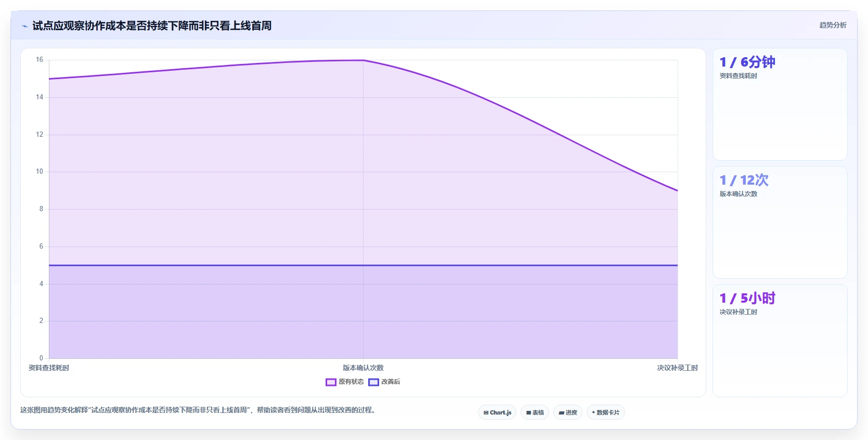The height and width of the screenshot is (440, 868).
Task: Click the 决议补录工时 x-axis label
Action: tap(677, 368)
